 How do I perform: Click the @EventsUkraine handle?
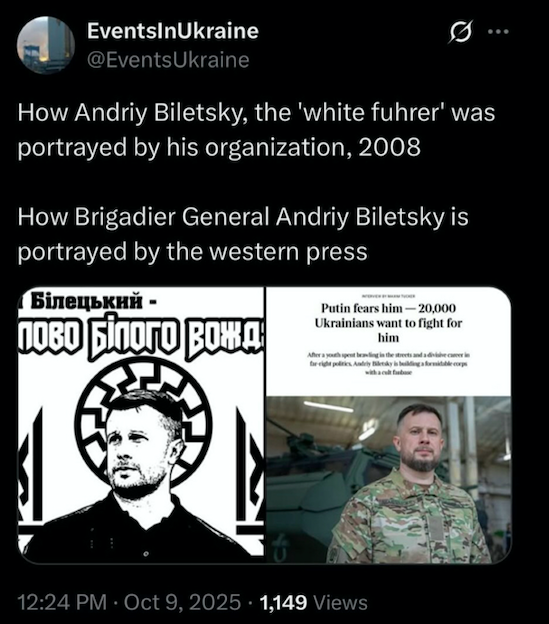(x=168, y=60)
